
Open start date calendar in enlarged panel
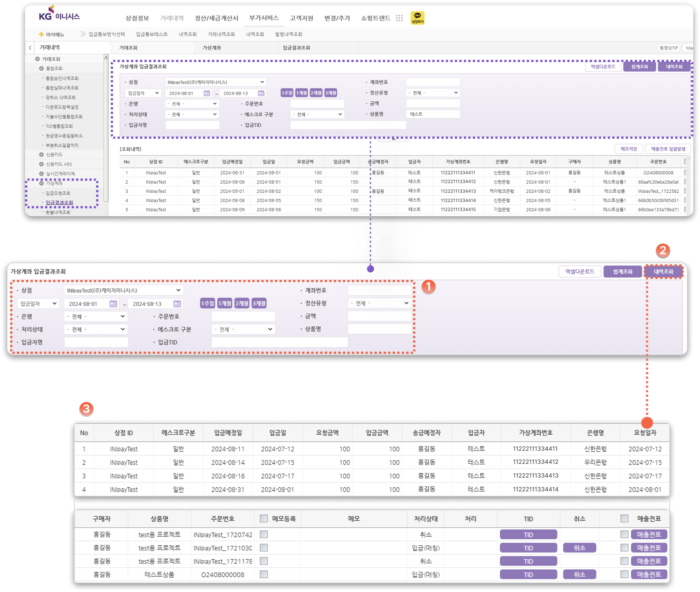[x=113, y=303]
